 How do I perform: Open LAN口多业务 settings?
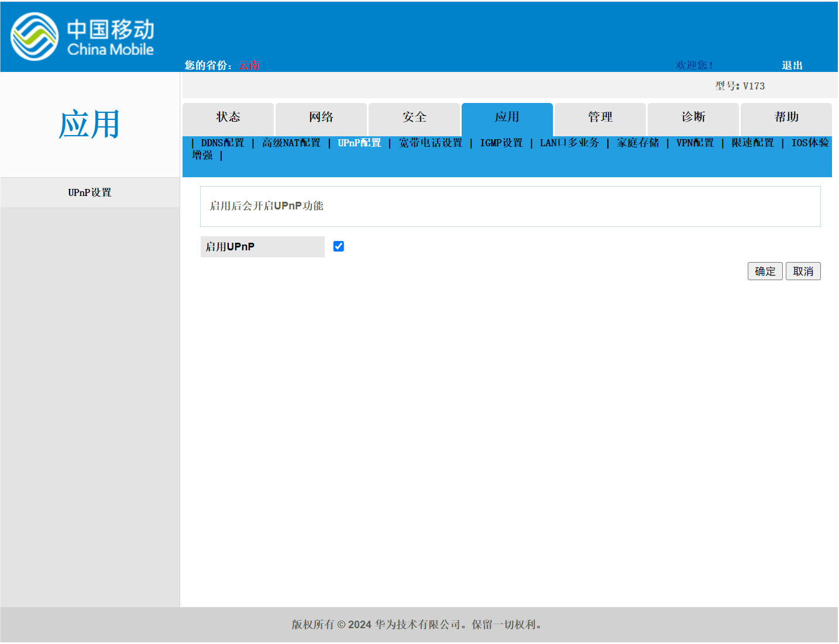click(569, 143)
